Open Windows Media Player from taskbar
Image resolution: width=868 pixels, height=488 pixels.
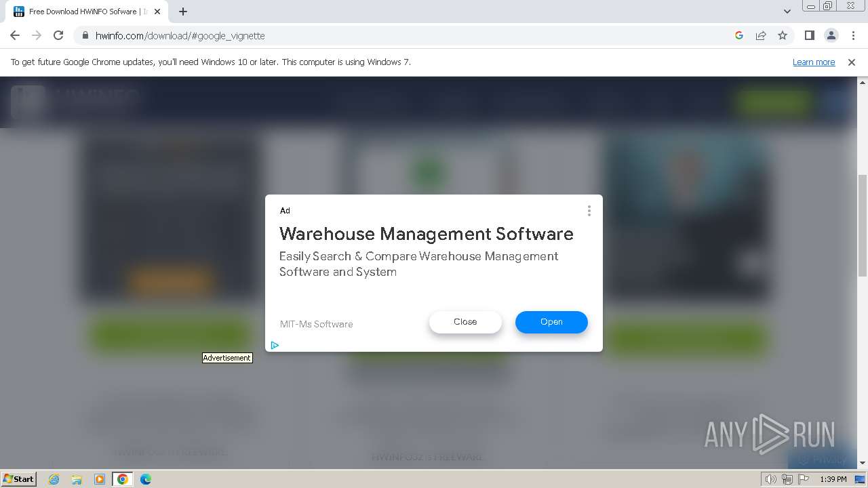click(100, 479)
